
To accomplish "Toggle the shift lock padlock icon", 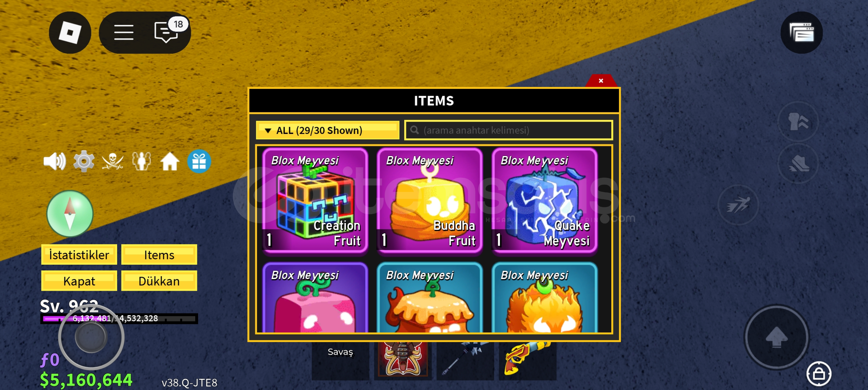I will click(x=819, y=374).
